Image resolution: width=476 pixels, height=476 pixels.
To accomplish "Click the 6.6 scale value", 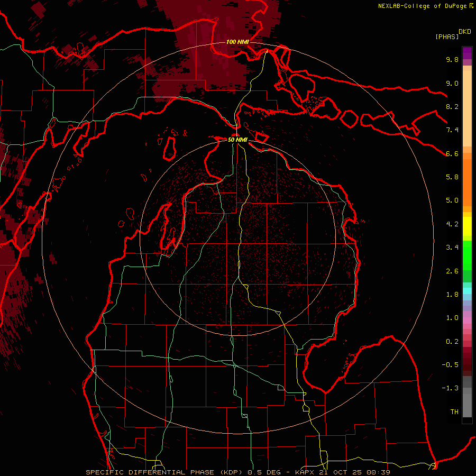I will [x=452, y=153].
